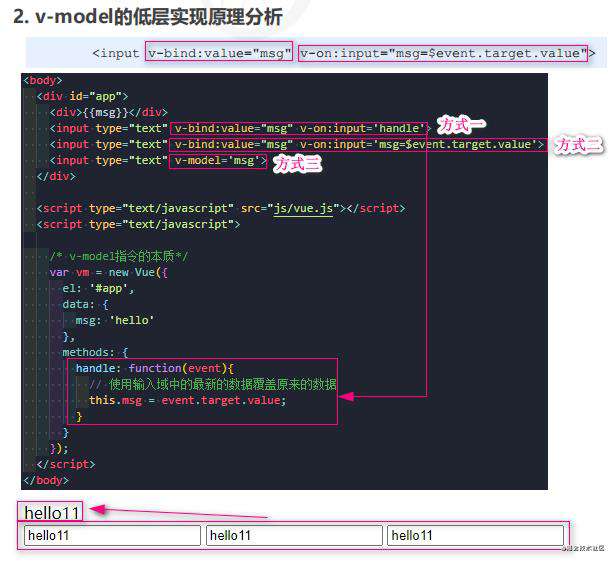Click the leftmost hello11 text input box
This screenshot has width=616, height=562.
[112, 535]
